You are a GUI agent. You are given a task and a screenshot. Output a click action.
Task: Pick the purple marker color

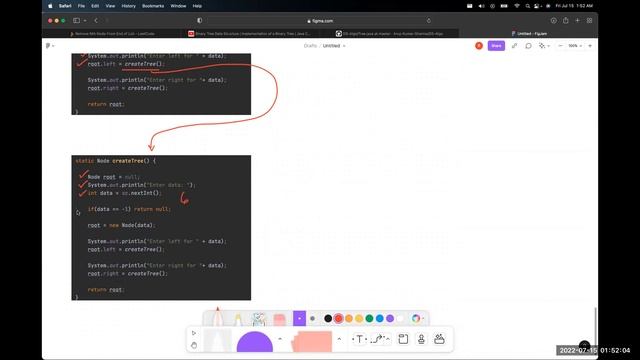click(390, 318)
